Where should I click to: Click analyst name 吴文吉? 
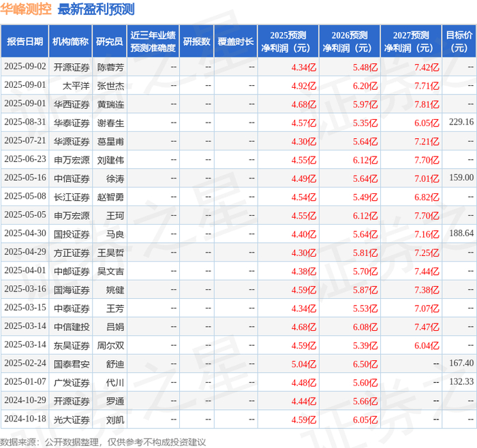click(x=110, y=271)
